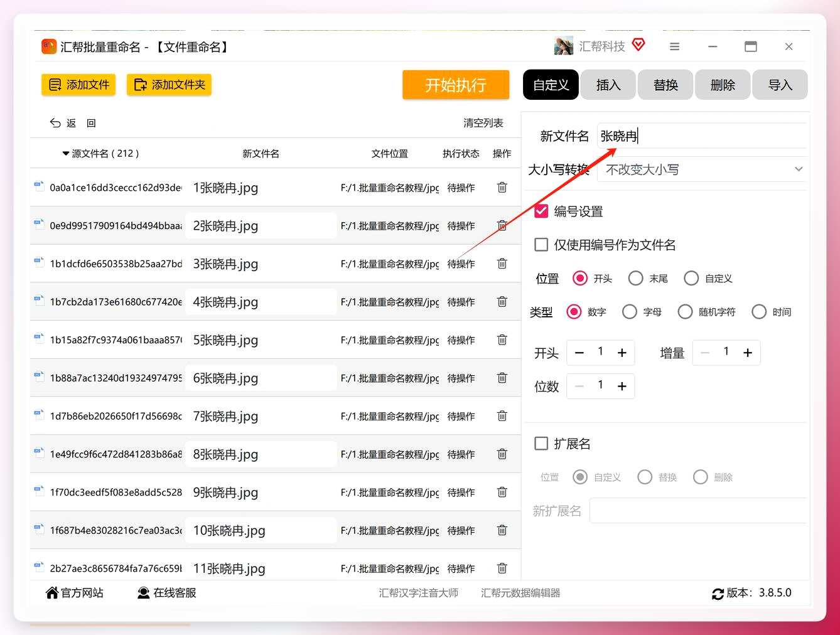840x635 pixels.
Task: Click the trash icon in the 5张晓冉.jpg row
Action: pos(502,340)
